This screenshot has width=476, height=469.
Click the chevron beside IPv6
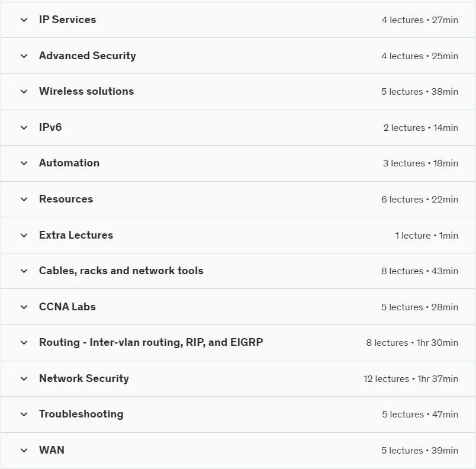click(x=24, y=127)
